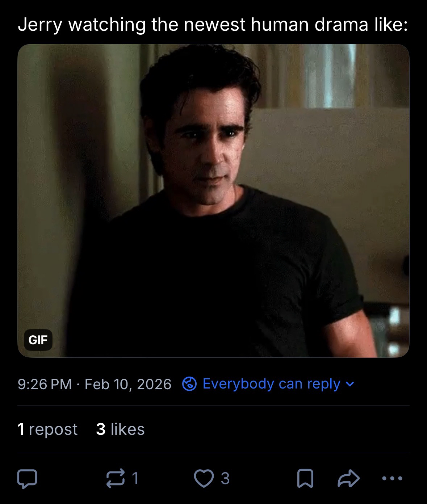This screenshot has width=427, height=504.
Task: Click the Feb 10, 2026 date
Action: coord(128,384)
